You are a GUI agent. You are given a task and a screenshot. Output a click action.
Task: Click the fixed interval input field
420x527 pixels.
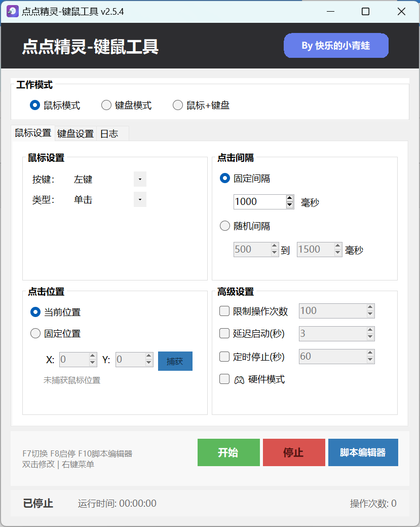tap(258, 202)
